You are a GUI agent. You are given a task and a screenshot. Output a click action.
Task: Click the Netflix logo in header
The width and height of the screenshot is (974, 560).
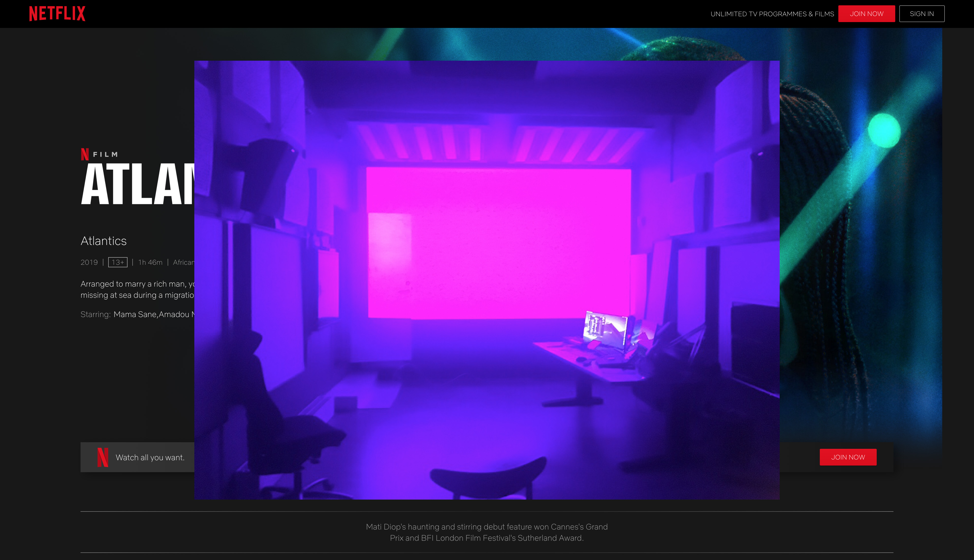(57, 13)
